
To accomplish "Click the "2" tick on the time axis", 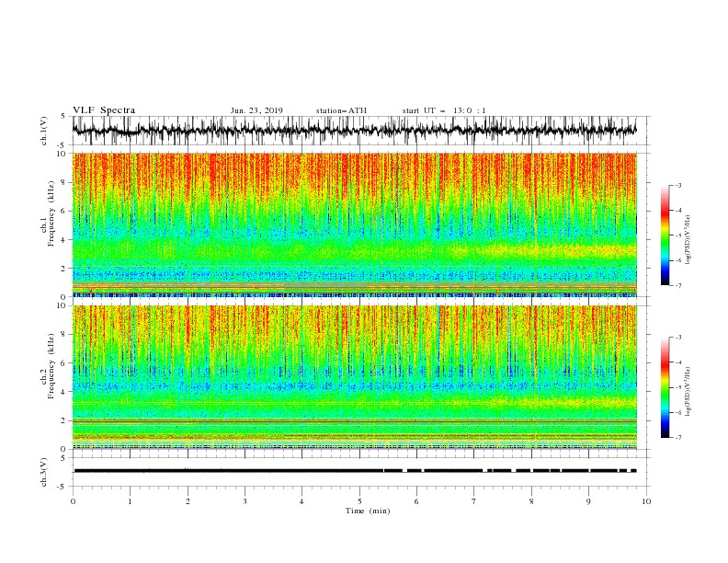I will tap(188, 501).
